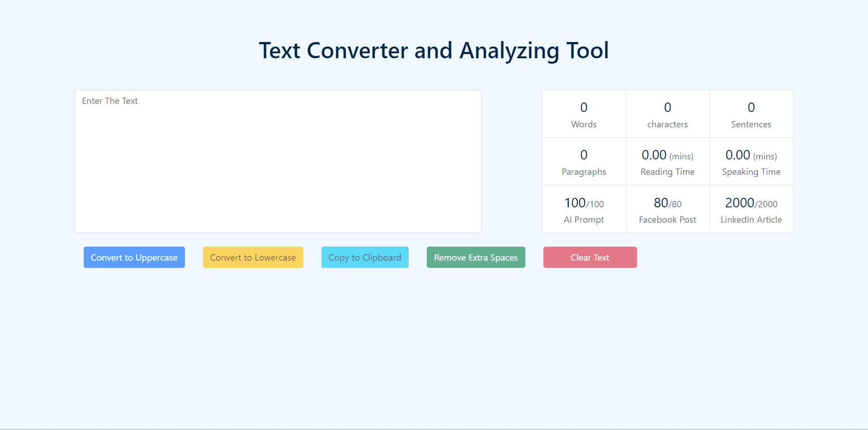Click the AI Prompt label
This screenshot has width=868, height=430.
point(584,220)
